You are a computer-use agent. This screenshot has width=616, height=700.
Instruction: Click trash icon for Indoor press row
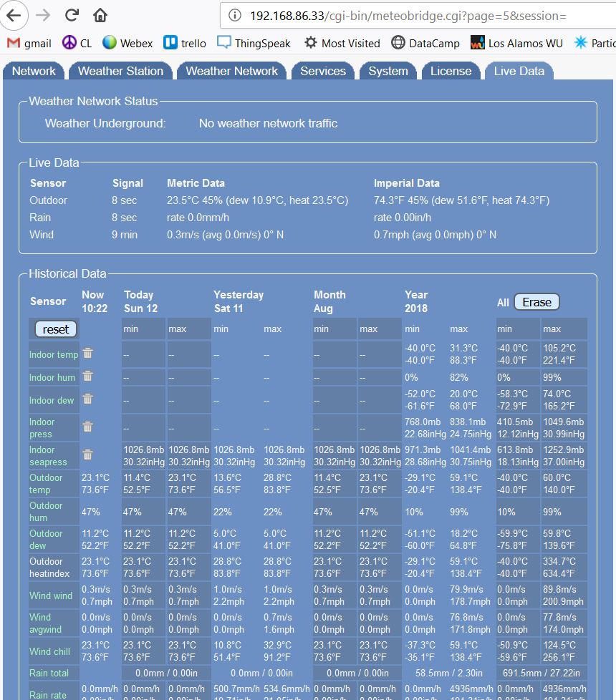click(x=87, y=427)
